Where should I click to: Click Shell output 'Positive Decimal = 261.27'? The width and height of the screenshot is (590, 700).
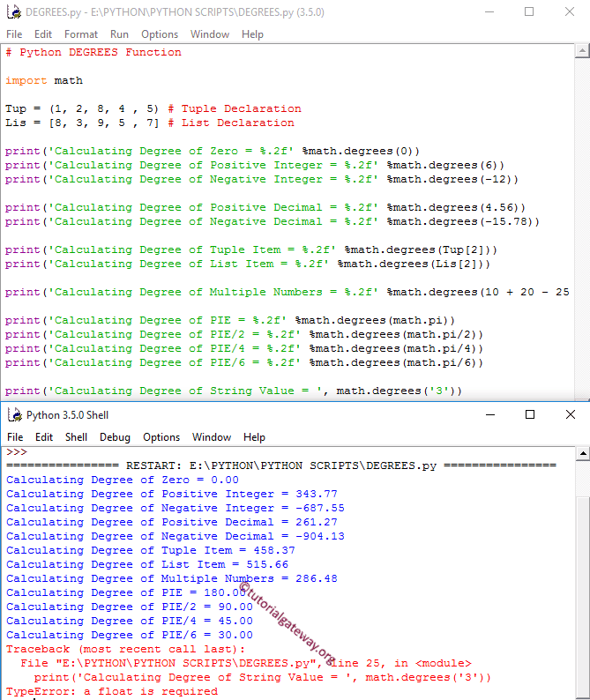click(x=172, y=522)
